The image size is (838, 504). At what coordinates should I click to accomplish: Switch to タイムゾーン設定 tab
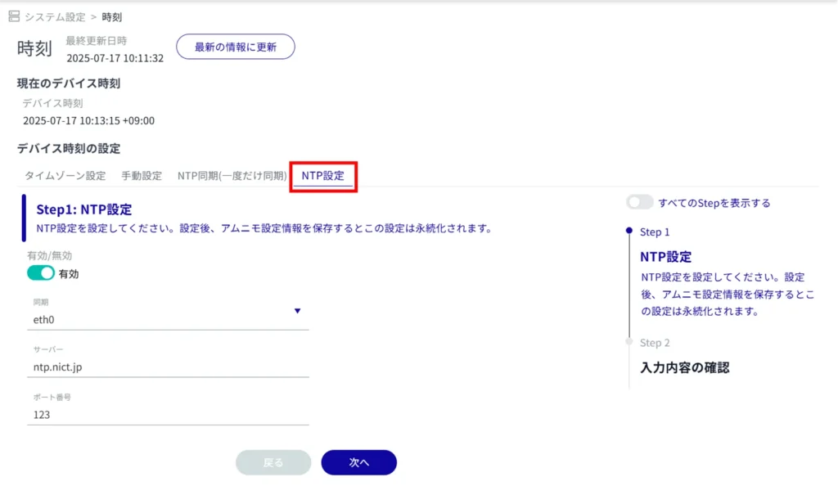(65, 176)
